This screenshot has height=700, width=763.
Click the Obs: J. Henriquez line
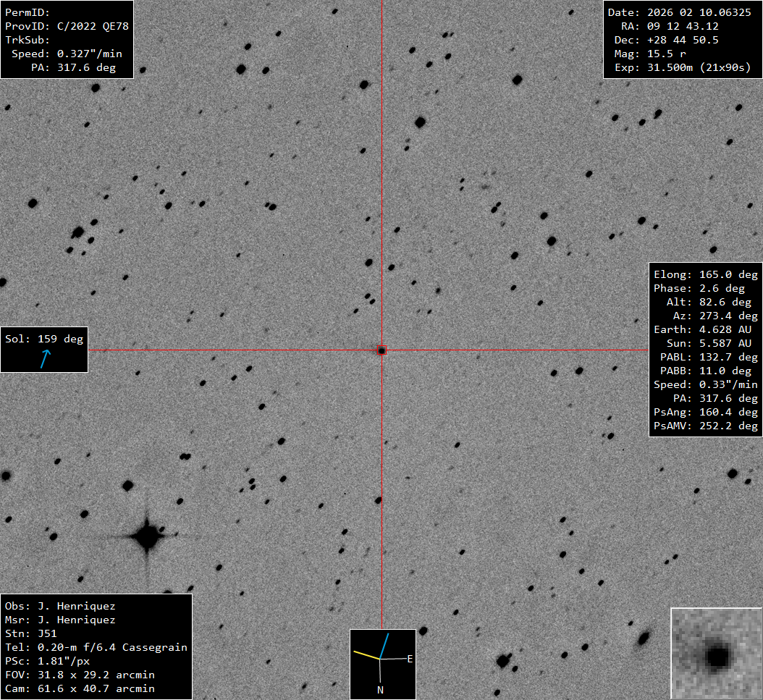click(60, 606)
